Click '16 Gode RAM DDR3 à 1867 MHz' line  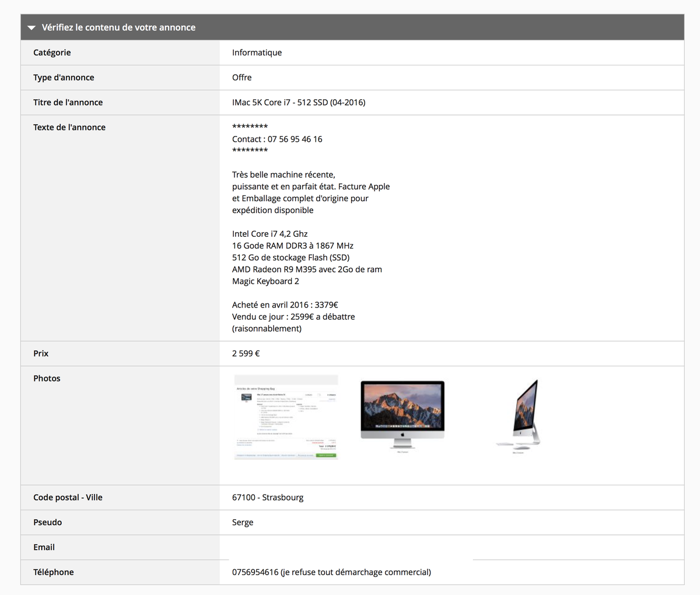(293, 246)
